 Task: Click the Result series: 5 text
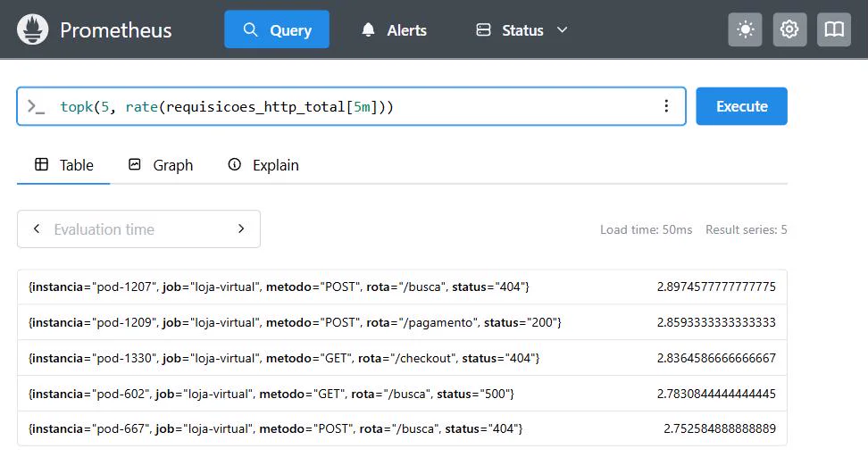pyautogui.click(x=747, y=229)
